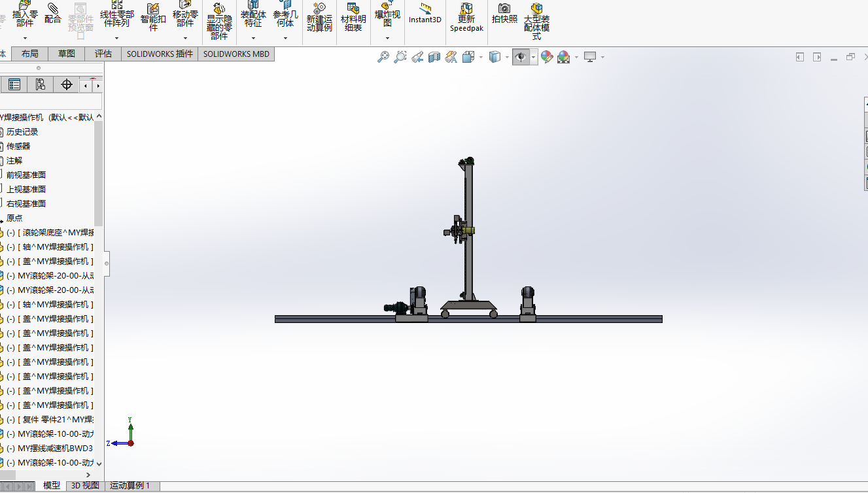Viewport: 868px width, 493px height.
Task: Switch to the 草图 ribbon tab
Action: click(67, 54)
